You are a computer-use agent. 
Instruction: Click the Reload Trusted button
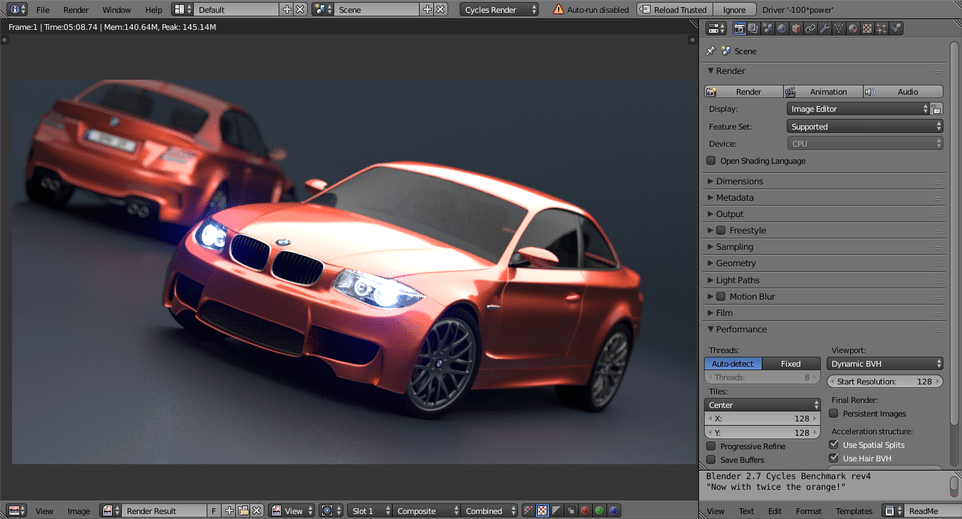tap(674, 10)
